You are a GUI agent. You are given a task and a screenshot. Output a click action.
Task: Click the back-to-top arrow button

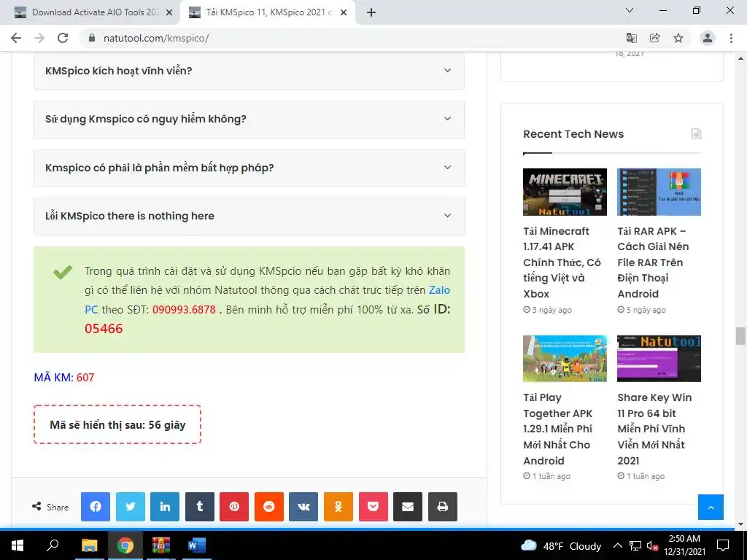[711, 507]
